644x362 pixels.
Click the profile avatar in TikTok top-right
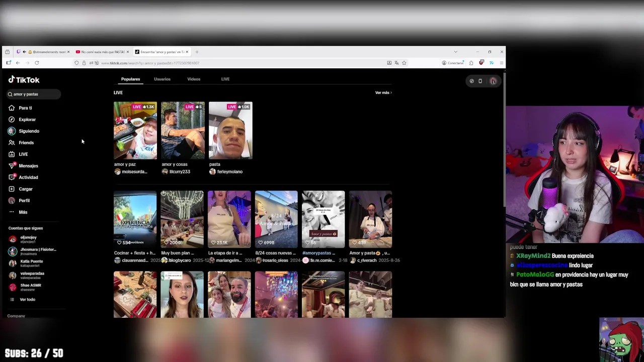493,81
